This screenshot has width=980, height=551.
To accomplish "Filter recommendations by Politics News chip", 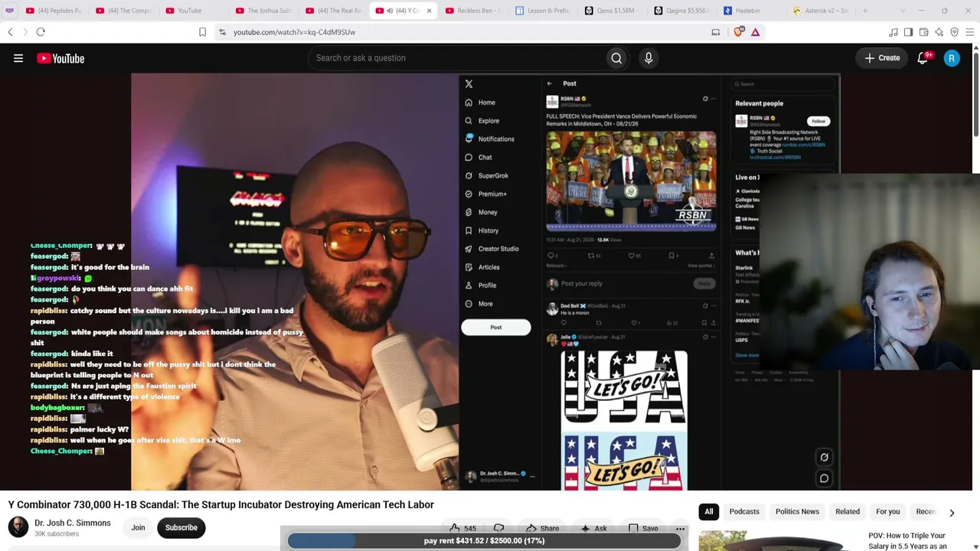I will coord(797,512).
